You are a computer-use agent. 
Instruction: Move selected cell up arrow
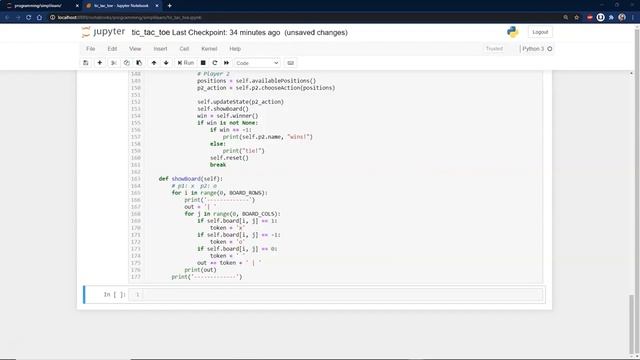pyautogui.click(x=154, y=63)
